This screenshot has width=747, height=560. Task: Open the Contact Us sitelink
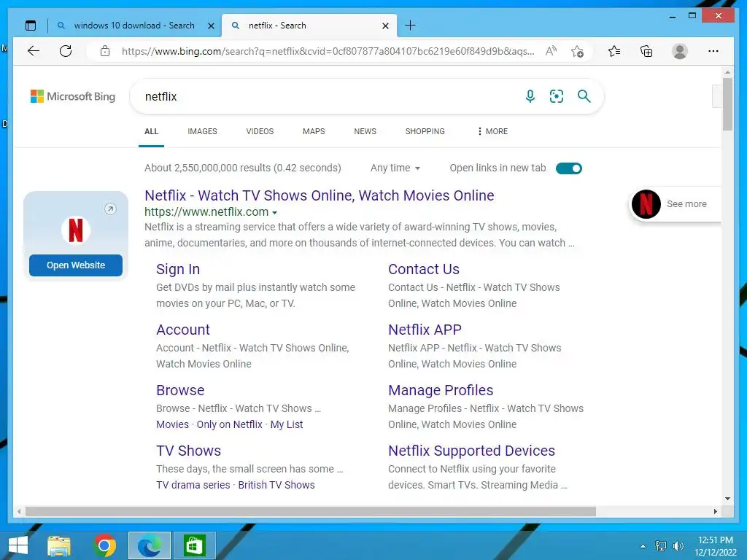[424, 269]
